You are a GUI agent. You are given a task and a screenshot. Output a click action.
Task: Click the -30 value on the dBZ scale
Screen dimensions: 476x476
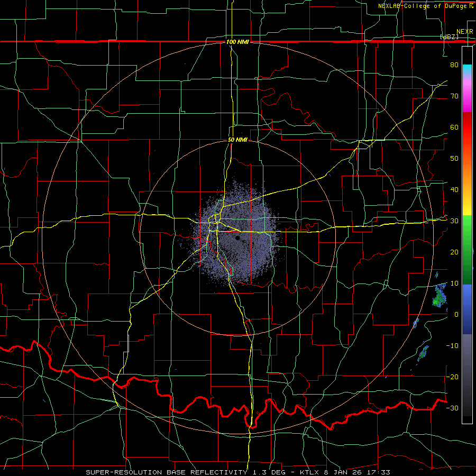(x=452, y=408)
